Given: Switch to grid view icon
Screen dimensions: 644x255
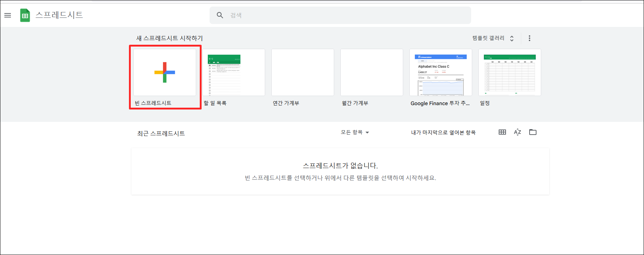Looking at the screenshot, I should 502,132.
